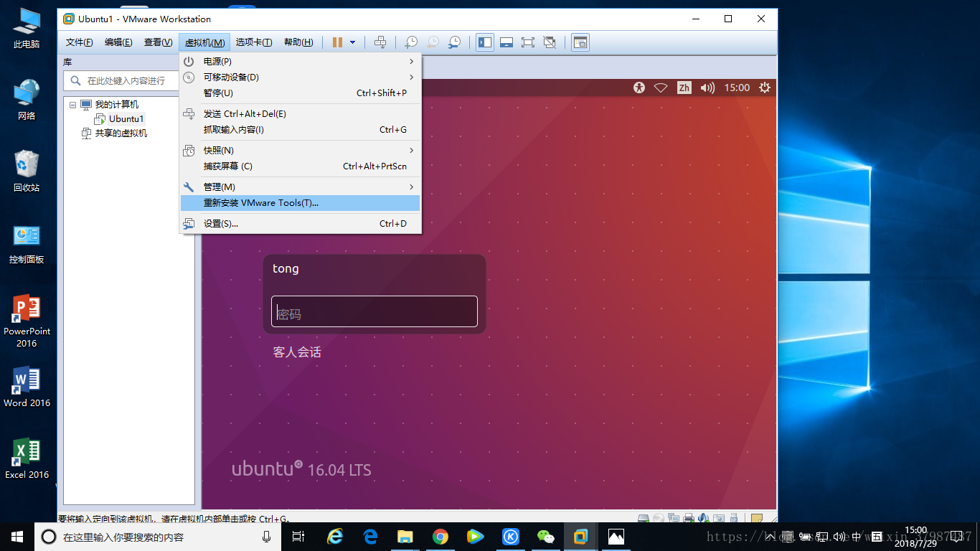Click the hard disk status bar icon
Screen dimensions: 980x551
click(644, 519)
